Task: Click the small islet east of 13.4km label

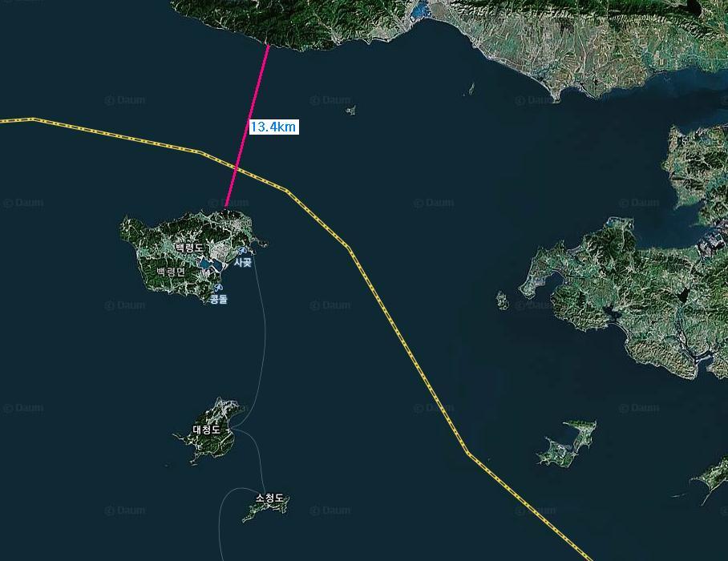Action: pos(351,110)
